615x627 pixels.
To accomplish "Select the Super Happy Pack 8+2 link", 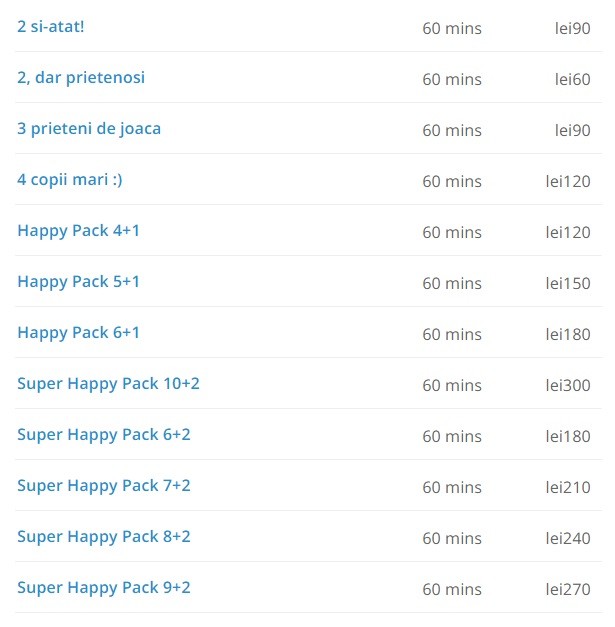I will 104,537.
